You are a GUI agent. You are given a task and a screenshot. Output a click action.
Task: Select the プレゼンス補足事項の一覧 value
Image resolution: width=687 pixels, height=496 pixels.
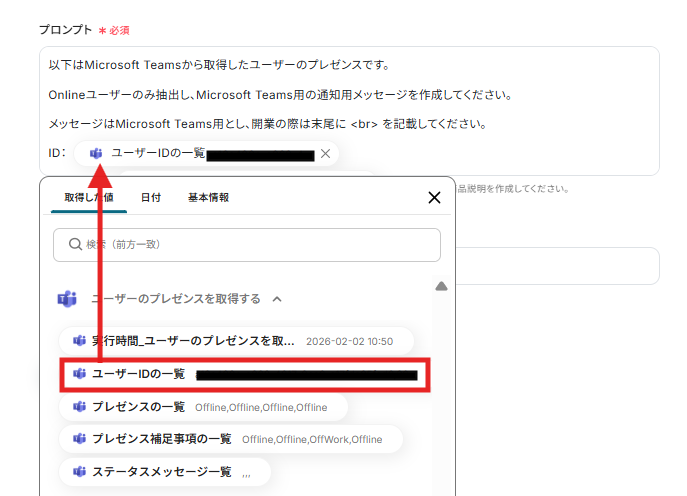[230, 439]
